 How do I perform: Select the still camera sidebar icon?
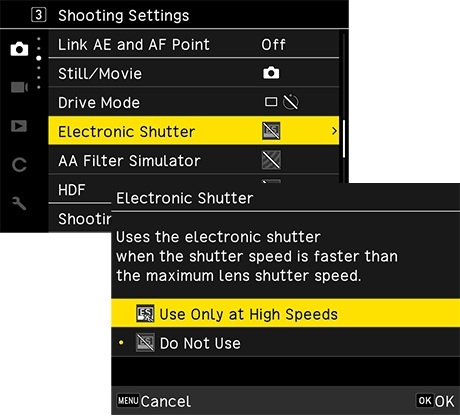(x=19, y=49)
